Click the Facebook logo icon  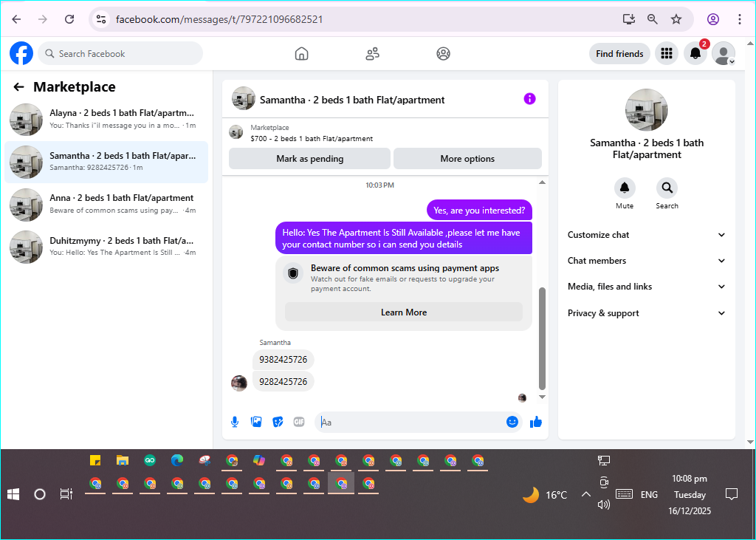pyautogui.click(x=21, y=54)
